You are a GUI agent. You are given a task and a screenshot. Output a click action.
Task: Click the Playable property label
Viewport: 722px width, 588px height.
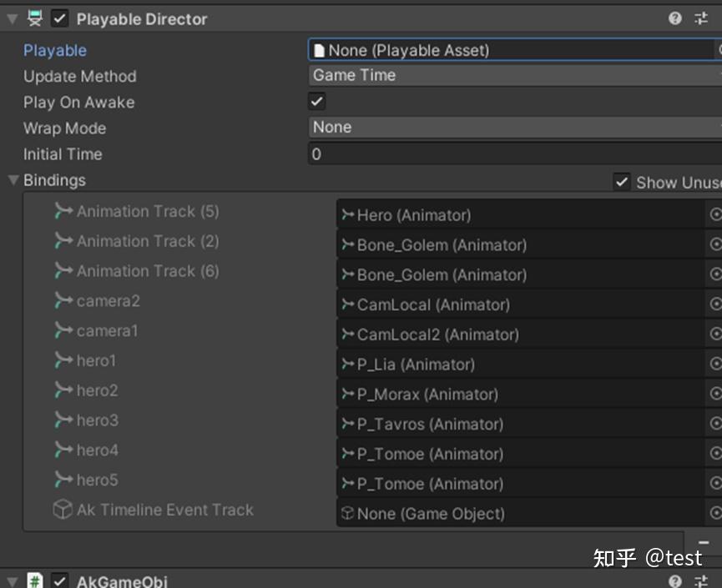point(54,50)
